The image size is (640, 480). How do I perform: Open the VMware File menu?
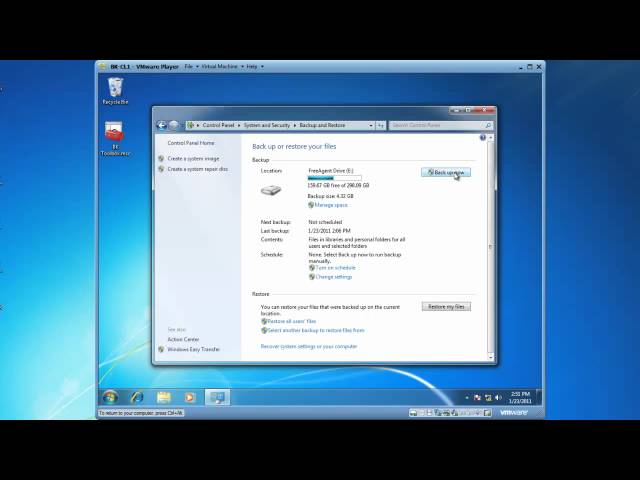[188, 66]
